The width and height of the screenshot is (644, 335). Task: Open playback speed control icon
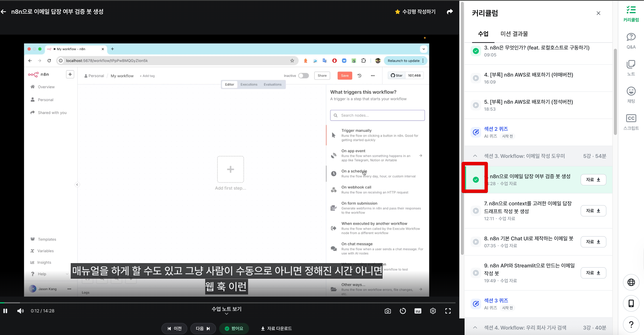(403, 311)
